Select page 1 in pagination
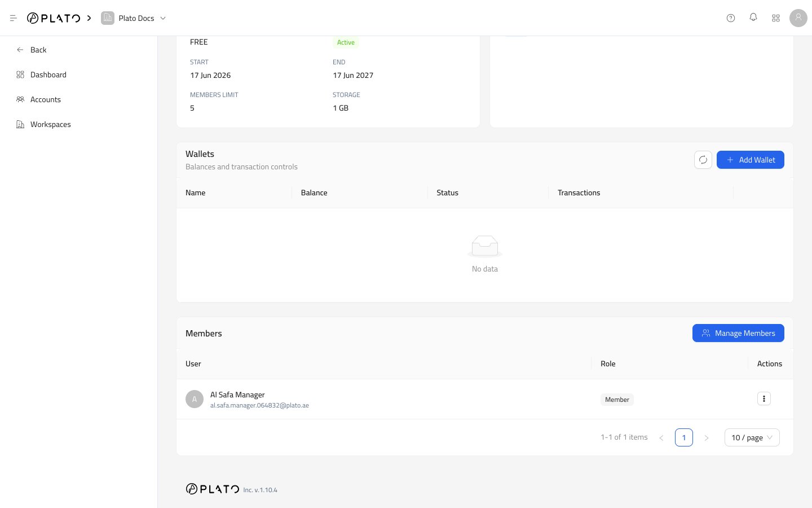Image resolution: width=812 pixels, height=508 pixels. click(x=684, y=437)
